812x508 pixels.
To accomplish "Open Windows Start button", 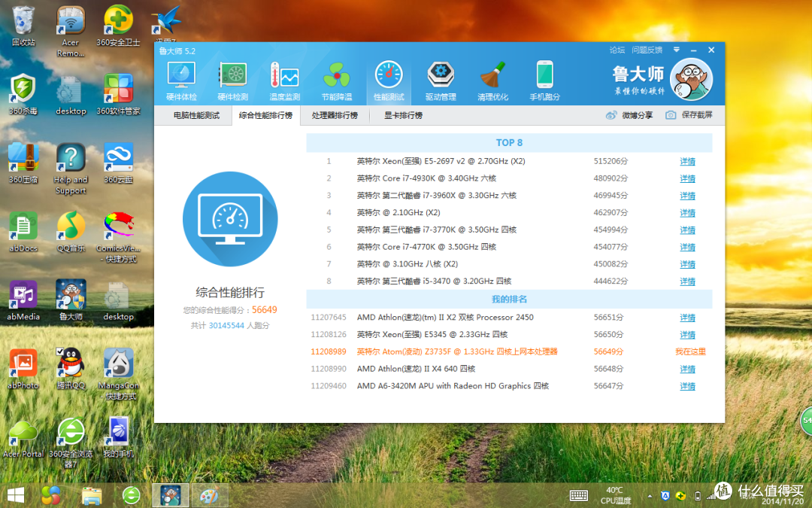I will [16, 495].
